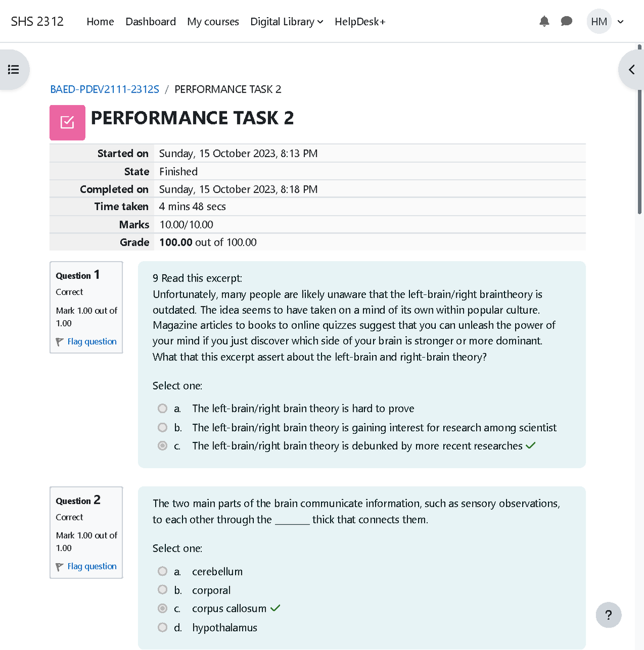This screenshot has width=644, height=650.
Task: Open the notifications bell
Action: [544, 21]
